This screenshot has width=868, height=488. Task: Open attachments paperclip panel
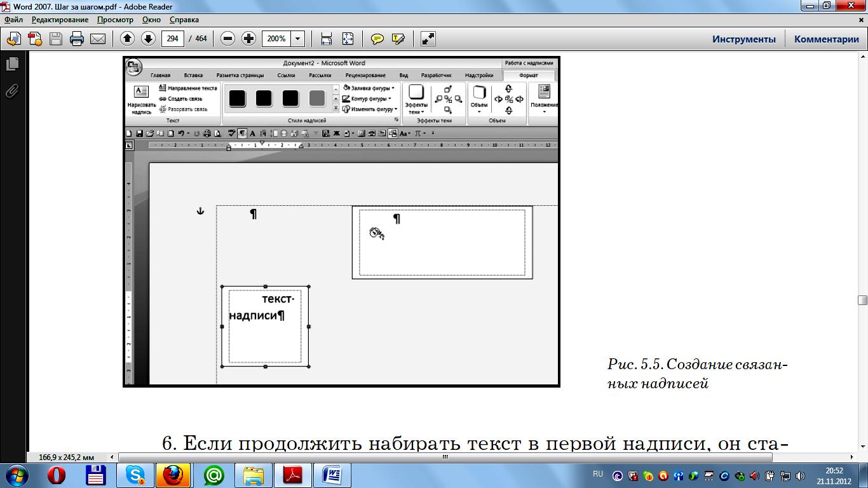click(x=12, y=91)
